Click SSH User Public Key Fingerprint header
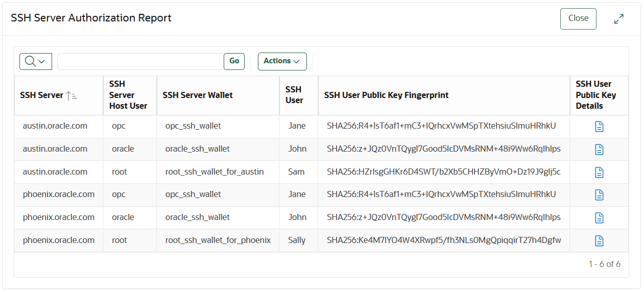Image resolution: width=644 pixels, height=292 pixels. [x=386, y=95]
